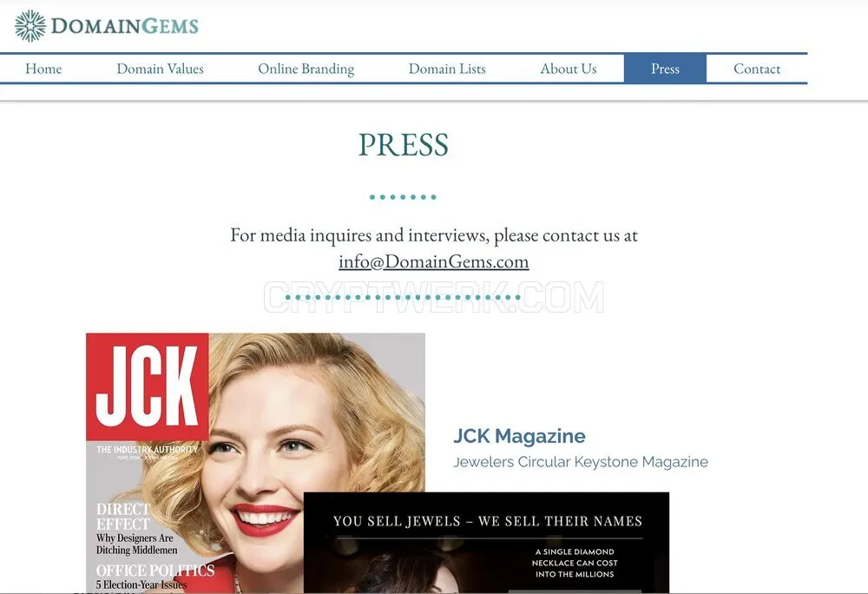
Task: Open the About Us page
Action: (x=569, y=69)
